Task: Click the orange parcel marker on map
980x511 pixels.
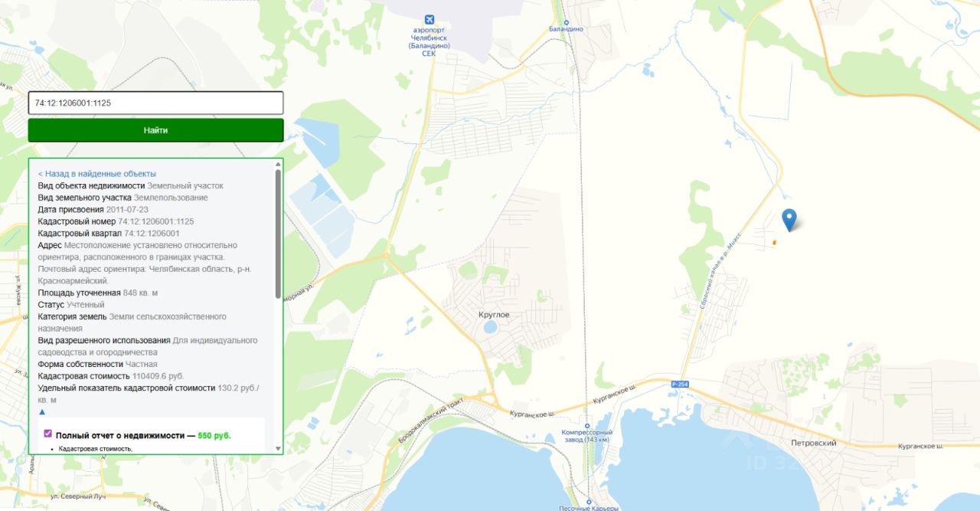Action: [x=773, y=243]
